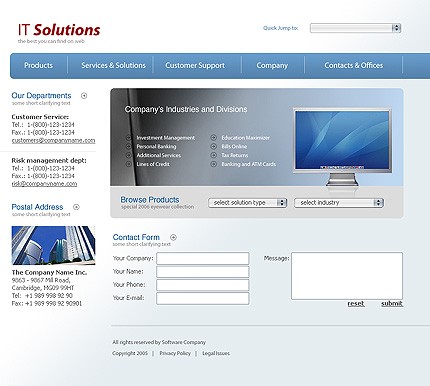Select the Contacts & Offices menu item
The width and height of the screenshot is (430, 386).
[354, 65]
